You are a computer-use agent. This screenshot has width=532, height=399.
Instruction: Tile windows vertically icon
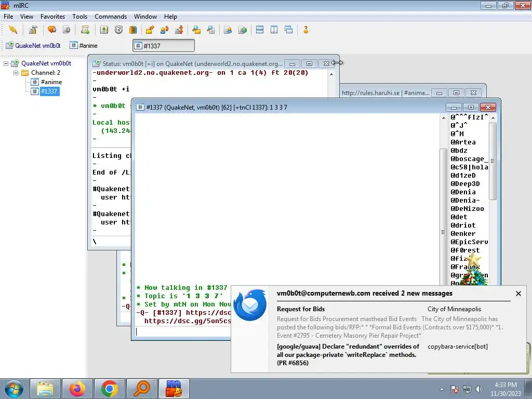pyautogui.click(x=274, y=30)
